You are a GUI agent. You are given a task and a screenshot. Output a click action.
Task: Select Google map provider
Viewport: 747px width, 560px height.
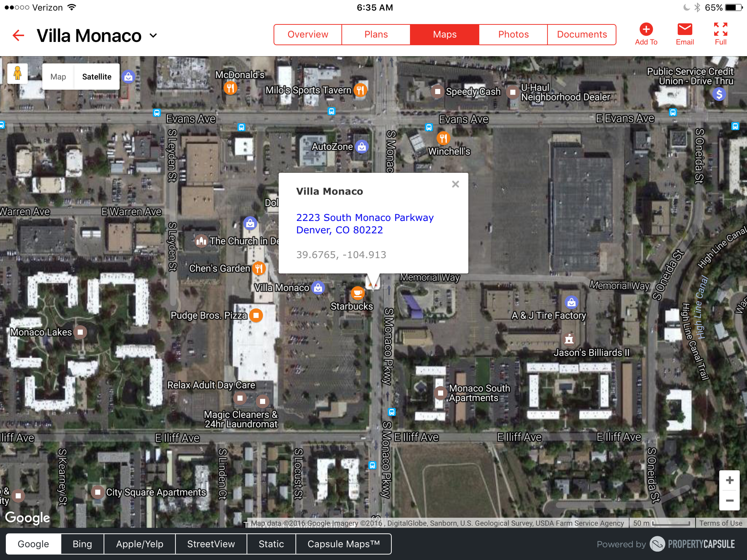pos(33,544)
